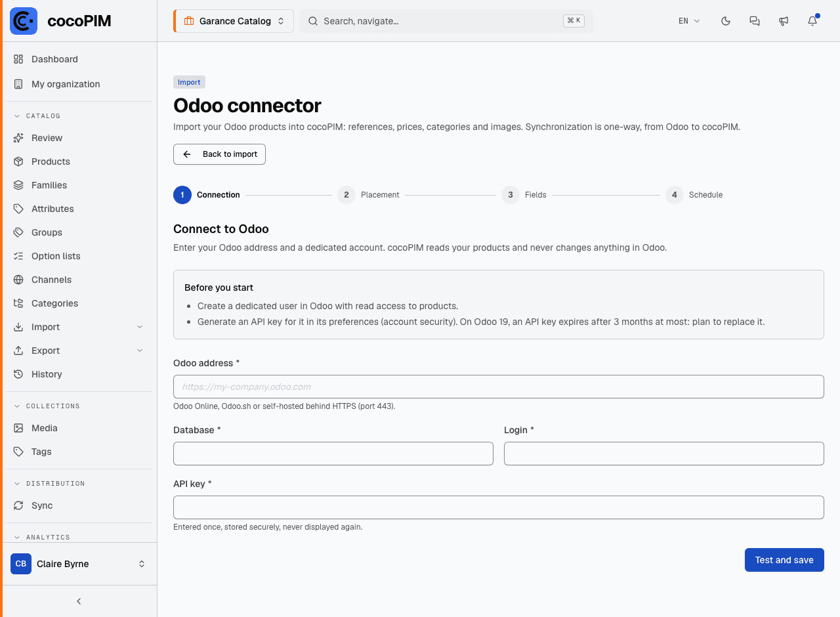
Task: Click Test and save
Action: click(784, 560)
